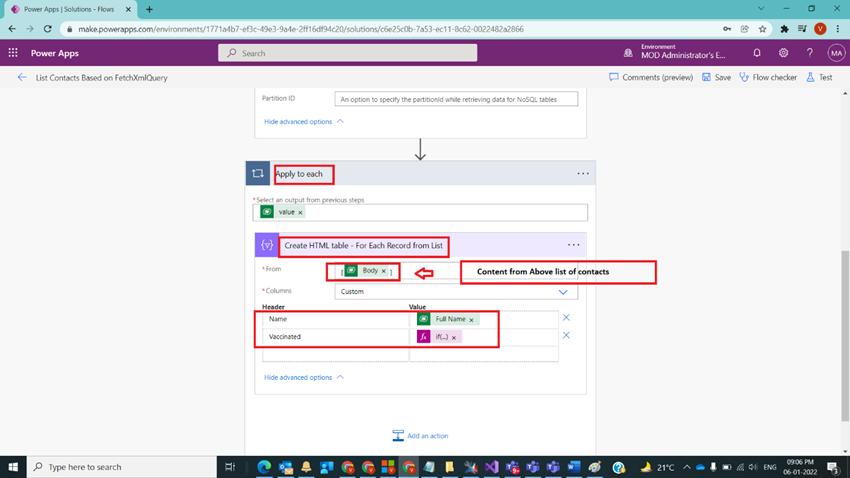This screenshot has height=478, width=850.
Task: Remove the if(...) expression token
Action: pos(454,337)
